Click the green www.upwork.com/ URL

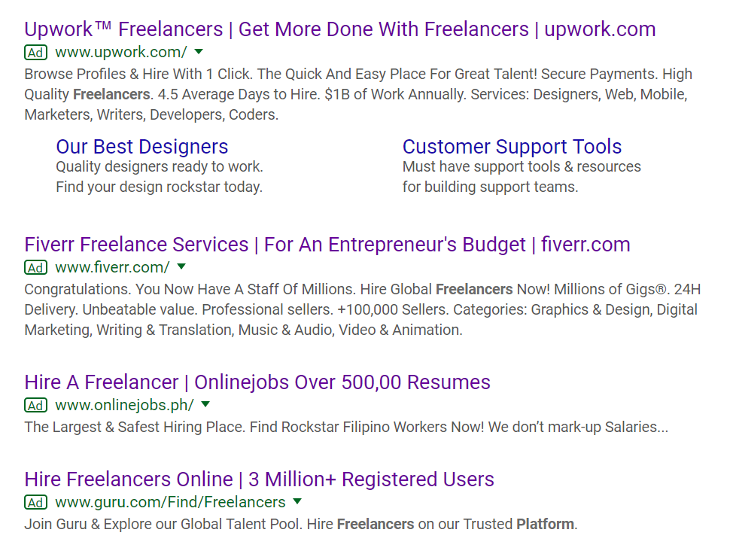(121, 52)
